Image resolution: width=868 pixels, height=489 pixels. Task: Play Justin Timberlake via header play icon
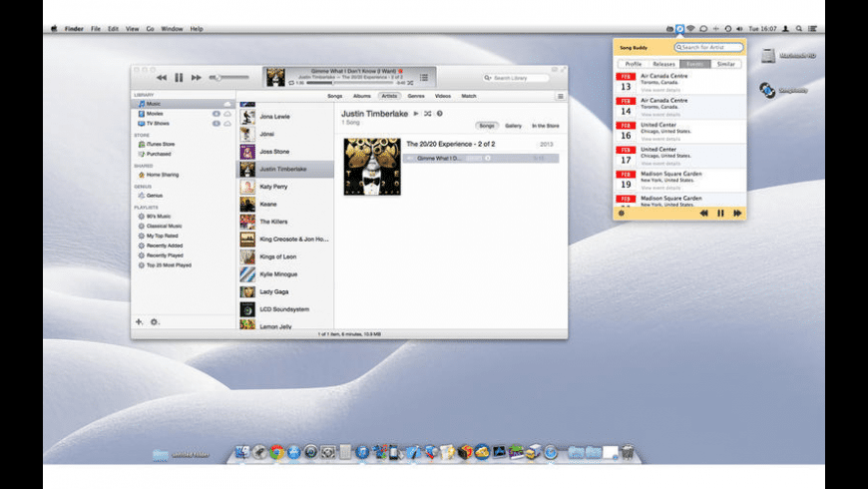click(x=416, y=114)
